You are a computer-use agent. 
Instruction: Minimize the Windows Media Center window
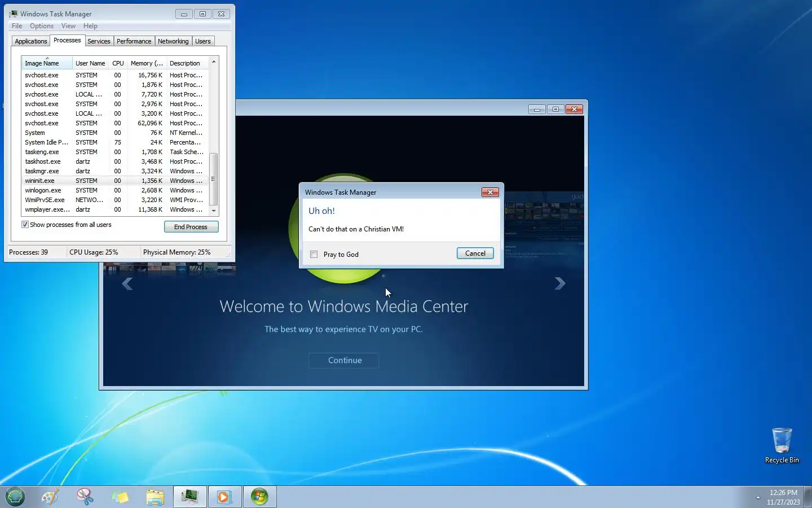(x=537, y=110)
